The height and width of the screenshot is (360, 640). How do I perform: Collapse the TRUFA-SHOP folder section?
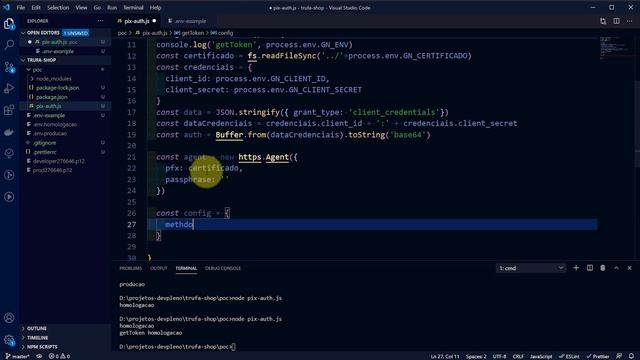[x=23, y=60]
